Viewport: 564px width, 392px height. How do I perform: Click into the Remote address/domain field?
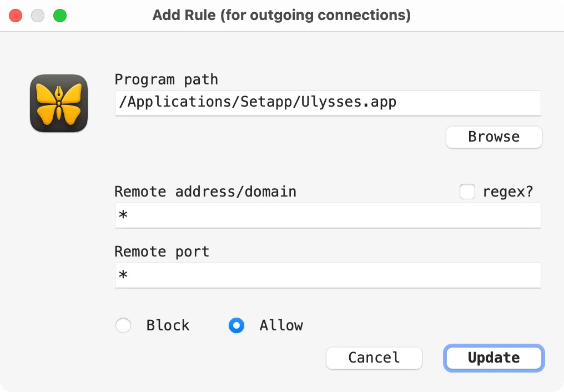pyautogui.click(x=328, y=215)
